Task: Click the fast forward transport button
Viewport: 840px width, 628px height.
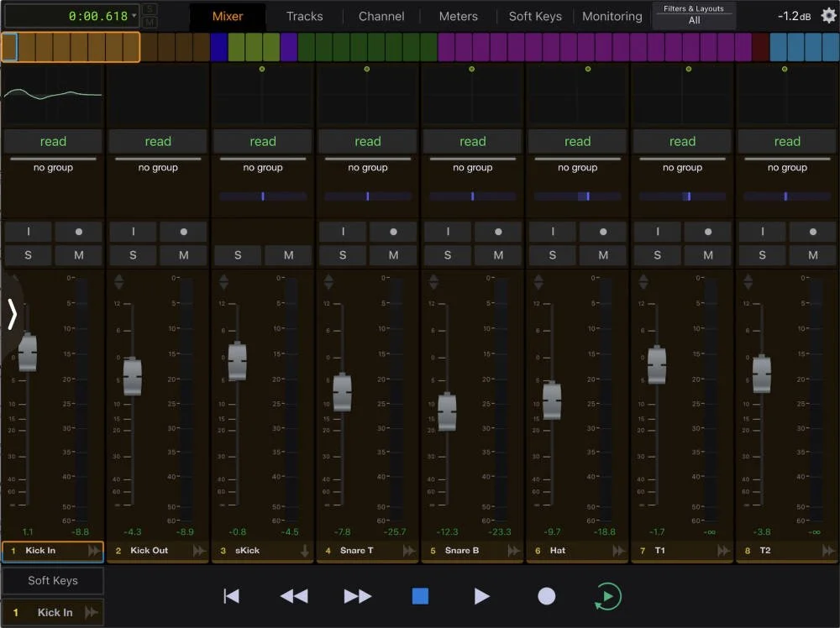Action: point(357,596)
